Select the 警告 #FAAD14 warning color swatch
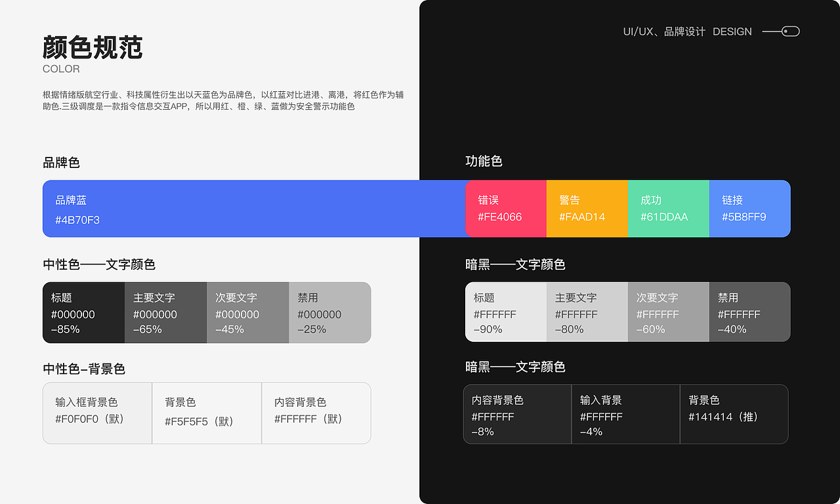840x504 pixels. [x=587, y=208]
